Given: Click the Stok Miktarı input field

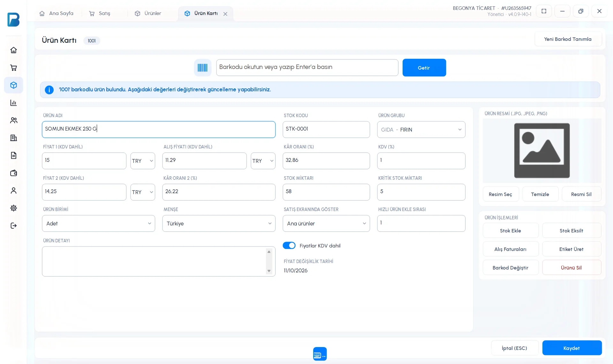Looking at the screenshot, I should click(326, 192).
